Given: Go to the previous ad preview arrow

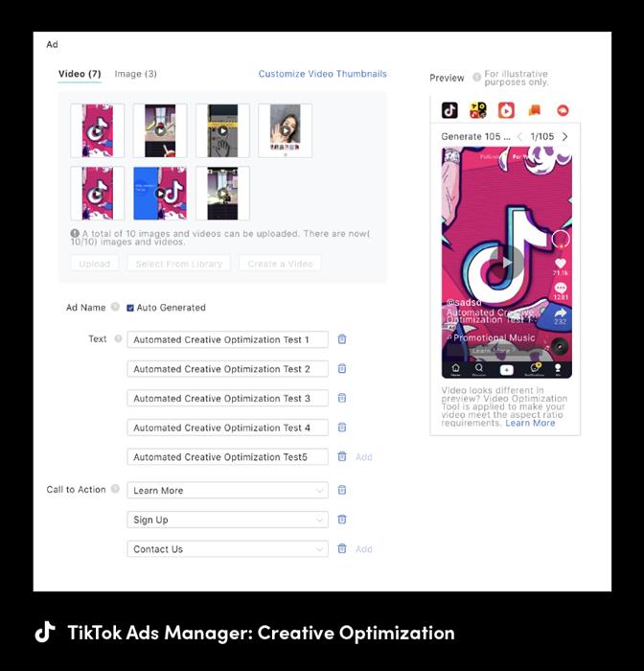Looking at the screenshot, I should [520, 137].
